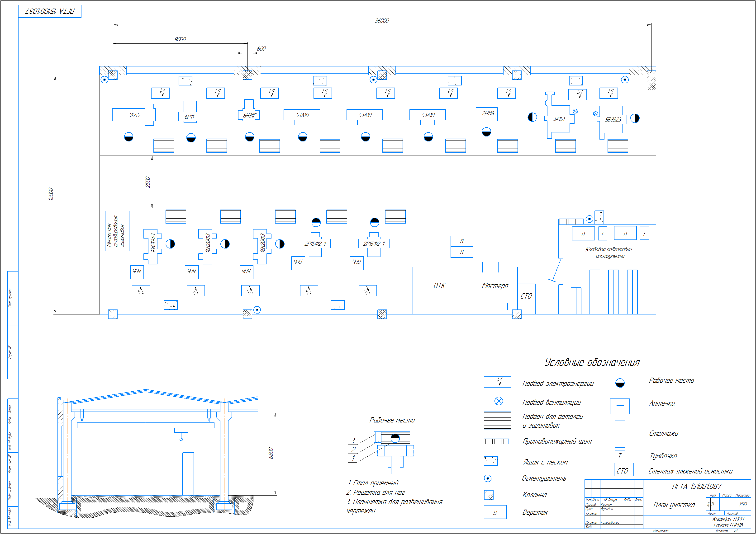The height and width of the screenshot is (534, 756).
Task: Click the 'Место для складирования заготовок' box
Action: pyautogui.click(x=117, y=231)
